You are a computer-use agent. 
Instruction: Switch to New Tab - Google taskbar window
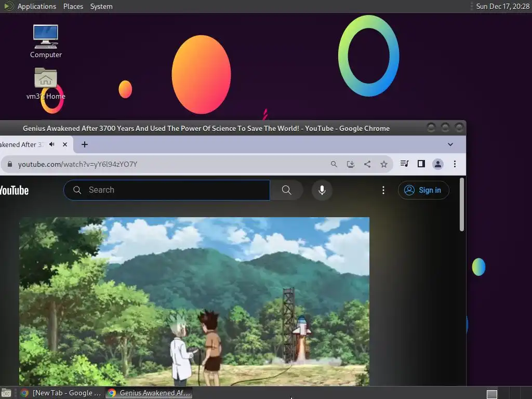point(61,393)
